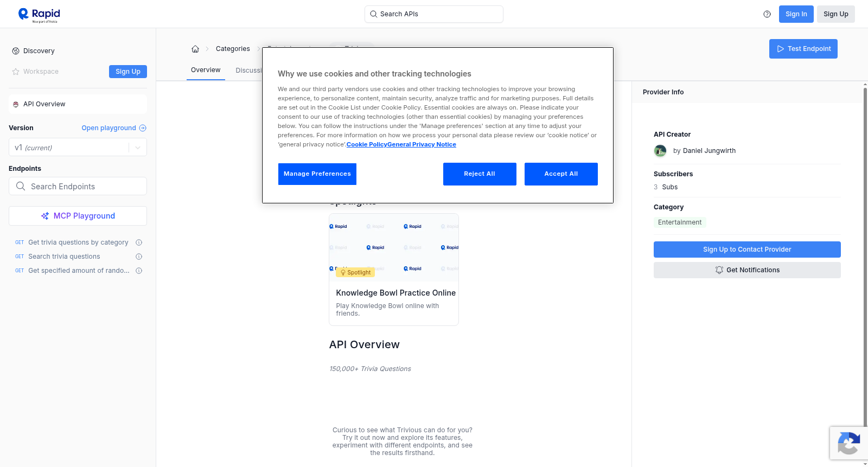Click the magnifier icon in Search Endpoints
Screen dimensions: 868x467
(x=21, y=186)
